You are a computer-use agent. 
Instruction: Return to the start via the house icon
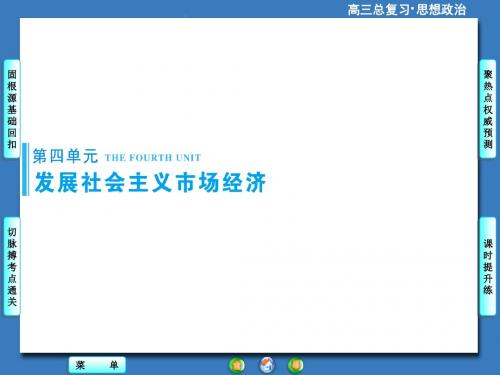click(x=267, y=365)
